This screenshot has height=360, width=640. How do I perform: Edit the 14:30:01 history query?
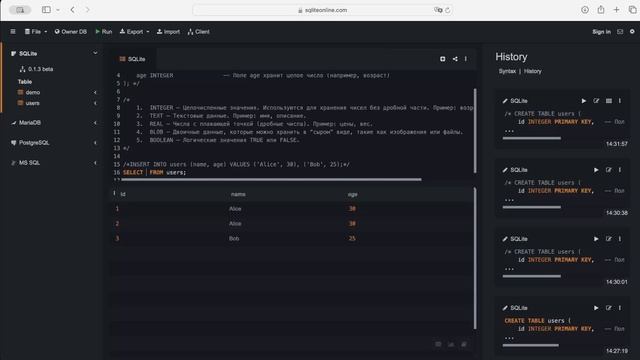[609, 239]
